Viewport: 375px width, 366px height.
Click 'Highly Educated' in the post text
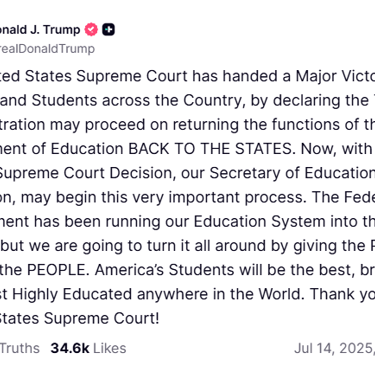[72, 294]
